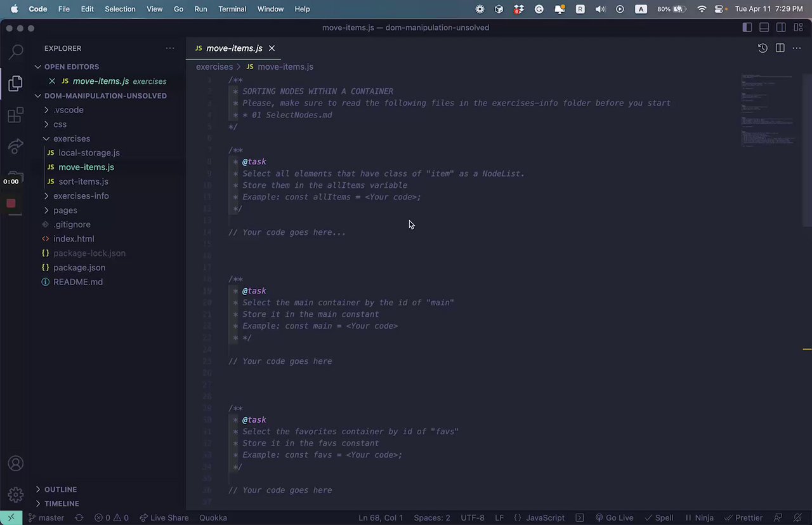
Task: Open Wi-Fi menu in macOS menu bar
Action: click(x=702, y=9)
